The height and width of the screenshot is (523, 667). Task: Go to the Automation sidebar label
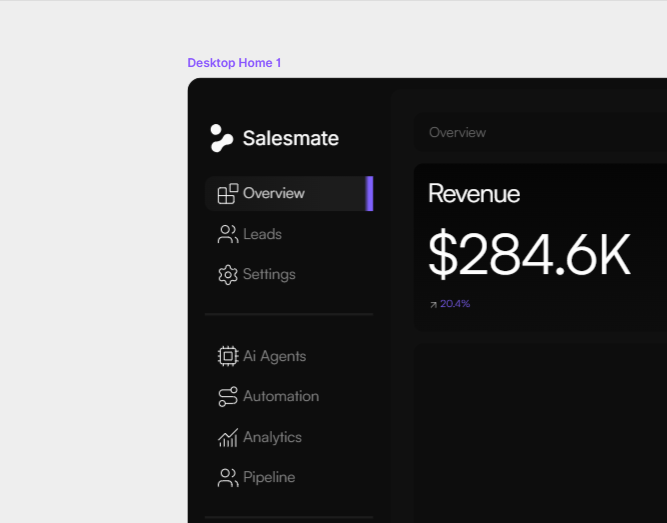point(281,396)
